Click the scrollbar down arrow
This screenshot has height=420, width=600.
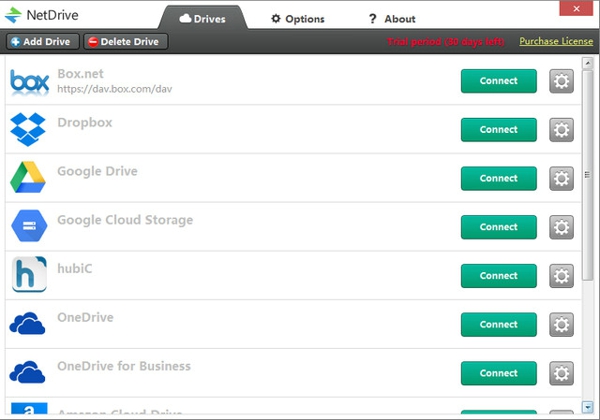point(589,408)
